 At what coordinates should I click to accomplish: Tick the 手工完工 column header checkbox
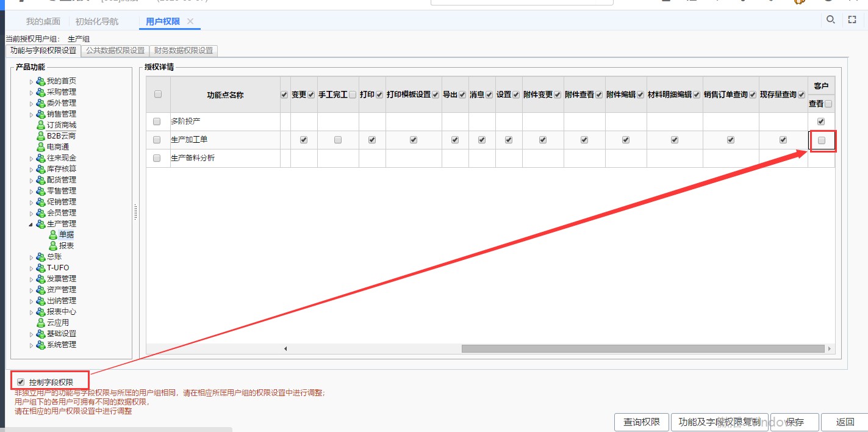pos(353,95)
